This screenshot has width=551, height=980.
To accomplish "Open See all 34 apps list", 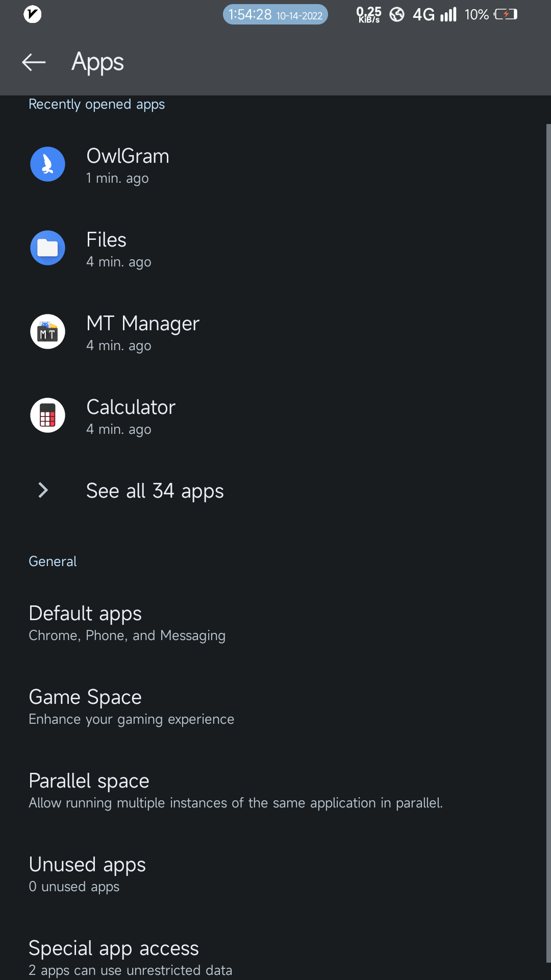I will click(x=155, y=491).
